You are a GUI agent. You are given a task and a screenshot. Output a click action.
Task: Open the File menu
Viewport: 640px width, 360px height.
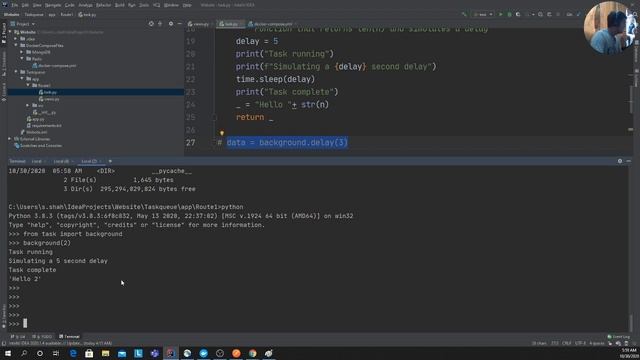pyautogui.click(x=15, y=5)
